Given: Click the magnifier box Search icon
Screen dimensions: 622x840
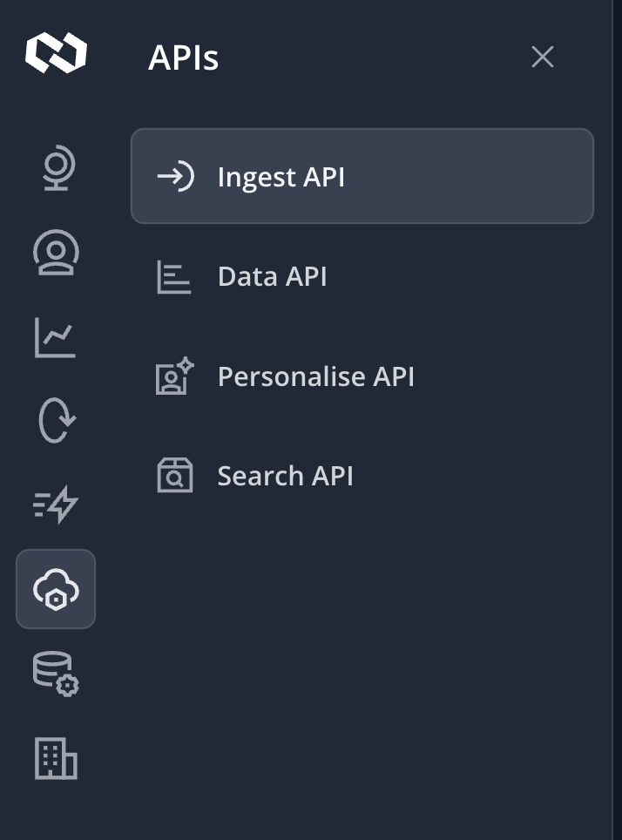Looking at the screenshot, I should coord(174,477).
